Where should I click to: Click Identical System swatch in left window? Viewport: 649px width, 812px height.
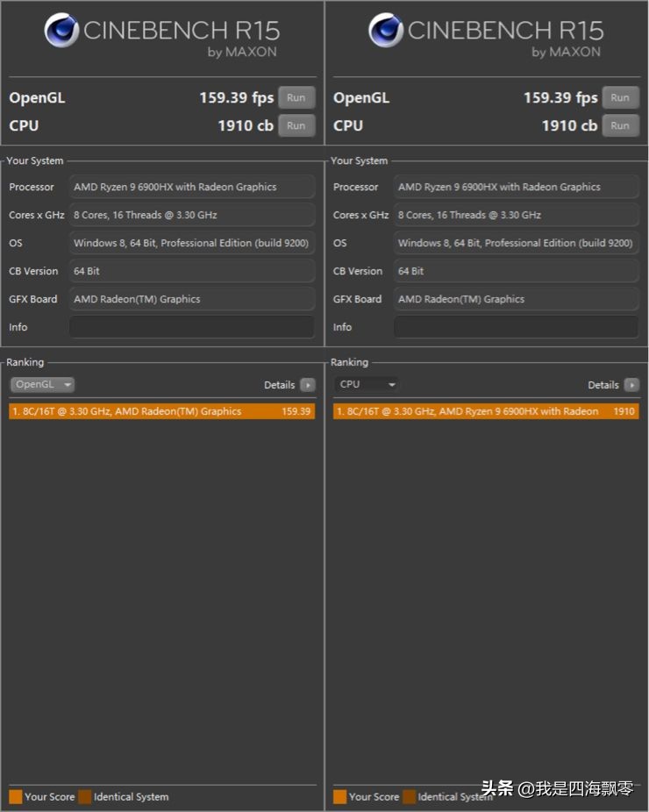pos(85,796)
